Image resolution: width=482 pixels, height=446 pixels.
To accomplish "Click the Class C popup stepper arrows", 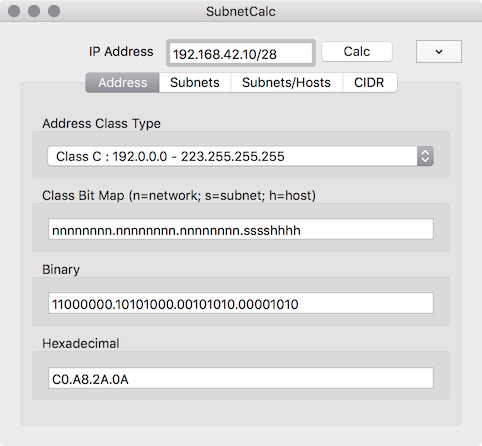I will (425, 156).
